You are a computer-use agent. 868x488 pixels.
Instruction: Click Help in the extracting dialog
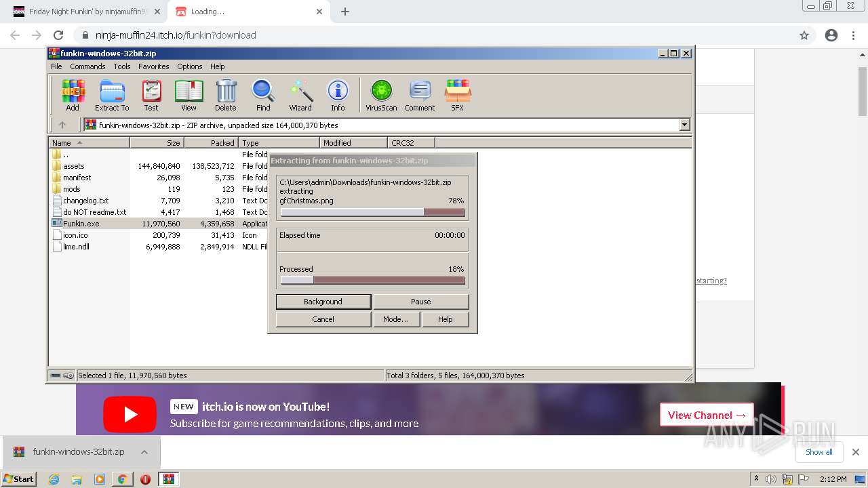[x=445, y=319]
